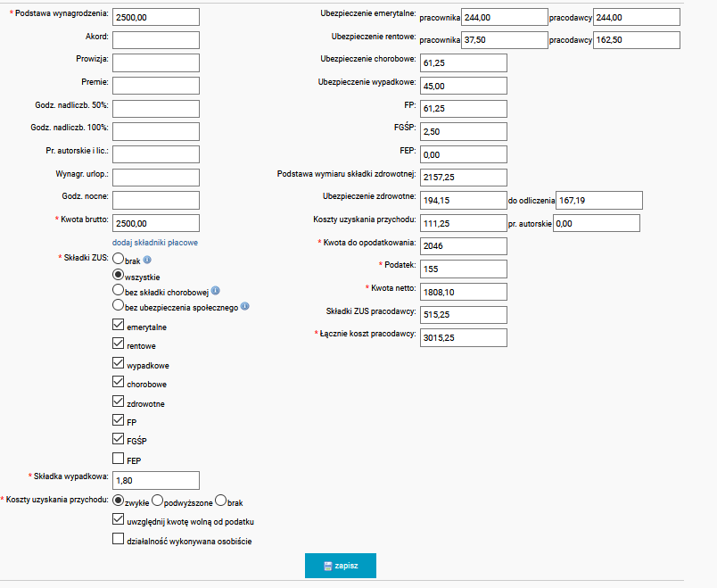This screenshot has width=717, height=588.
Task: Click FP value field 61,25
Action: tap(464, 109)
